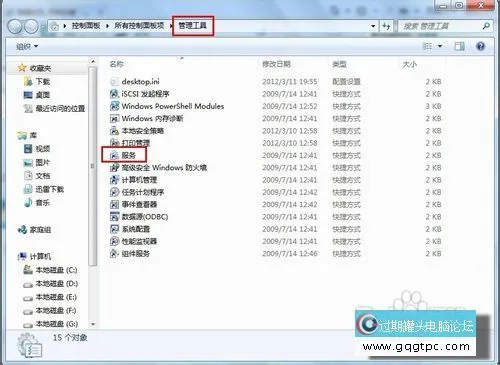Click date 2009/7/14 12:46
The height and width of the screenshot is (365, 500).
[x=290, y=254]
